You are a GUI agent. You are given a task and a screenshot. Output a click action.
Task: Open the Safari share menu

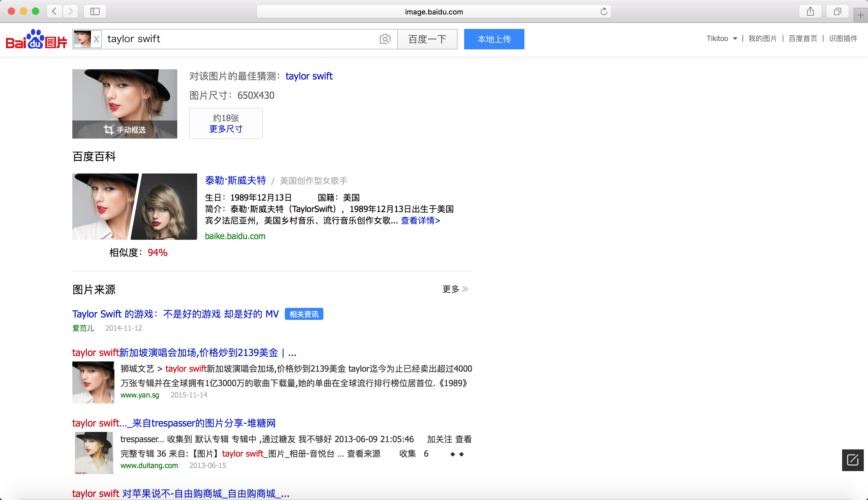pyautogui.click(x=810, y=11)
